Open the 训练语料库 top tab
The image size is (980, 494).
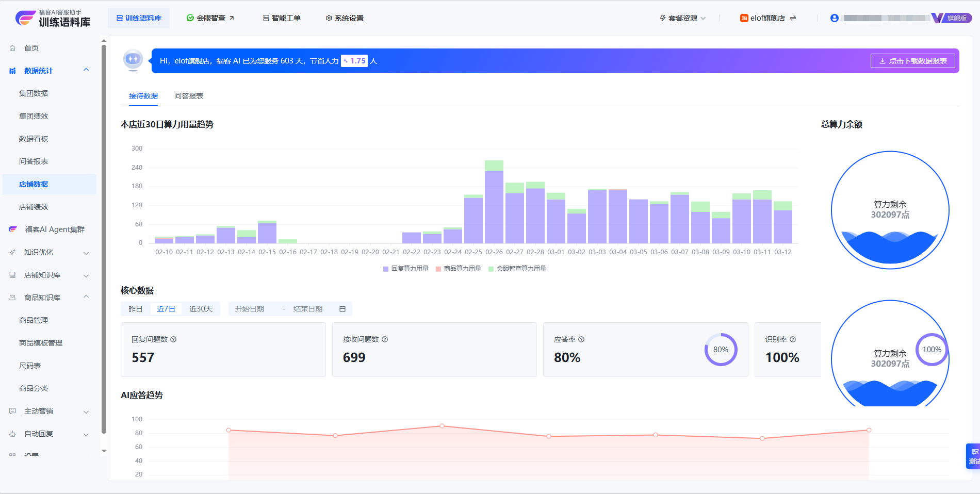(x=139, y=18)
